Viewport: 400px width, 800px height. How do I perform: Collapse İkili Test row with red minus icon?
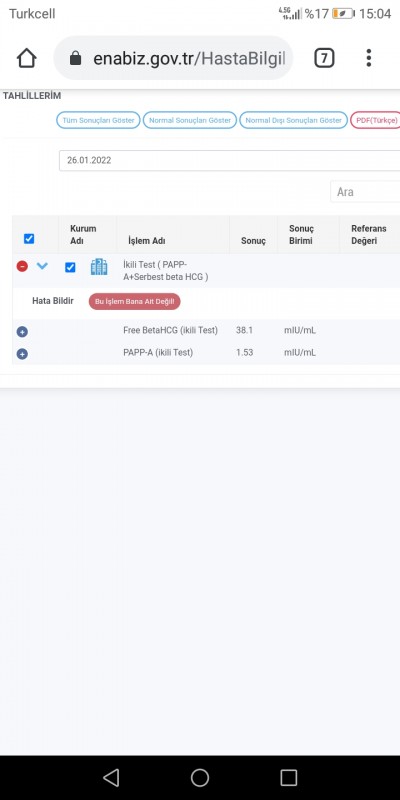tap(22, 266)
